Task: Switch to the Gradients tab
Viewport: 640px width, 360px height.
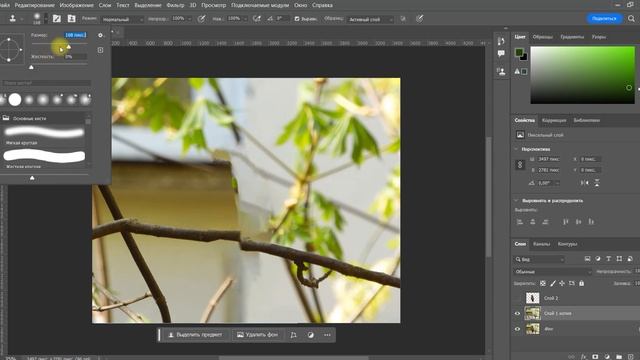Action: 572,37
